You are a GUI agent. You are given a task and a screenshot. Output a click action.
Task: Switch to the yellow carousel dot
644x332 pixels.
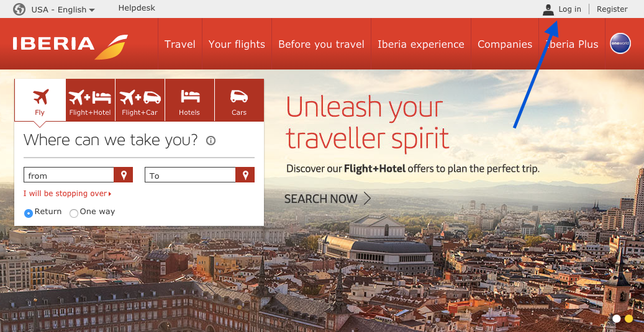click(x=629, y=318)
